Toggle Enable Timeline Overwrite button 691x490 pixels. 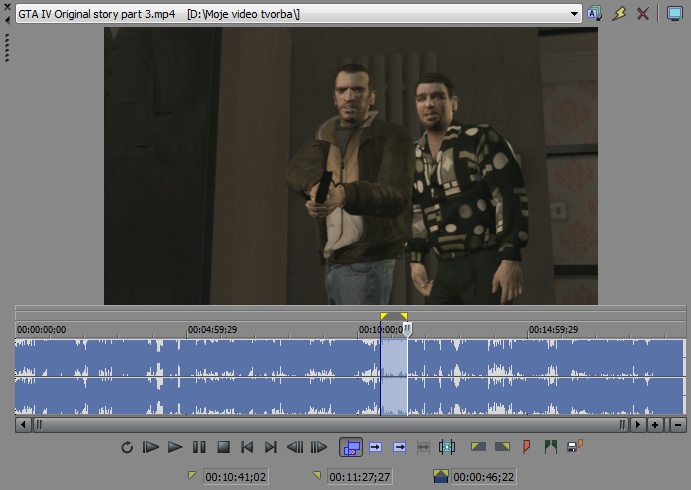point(351,447)
